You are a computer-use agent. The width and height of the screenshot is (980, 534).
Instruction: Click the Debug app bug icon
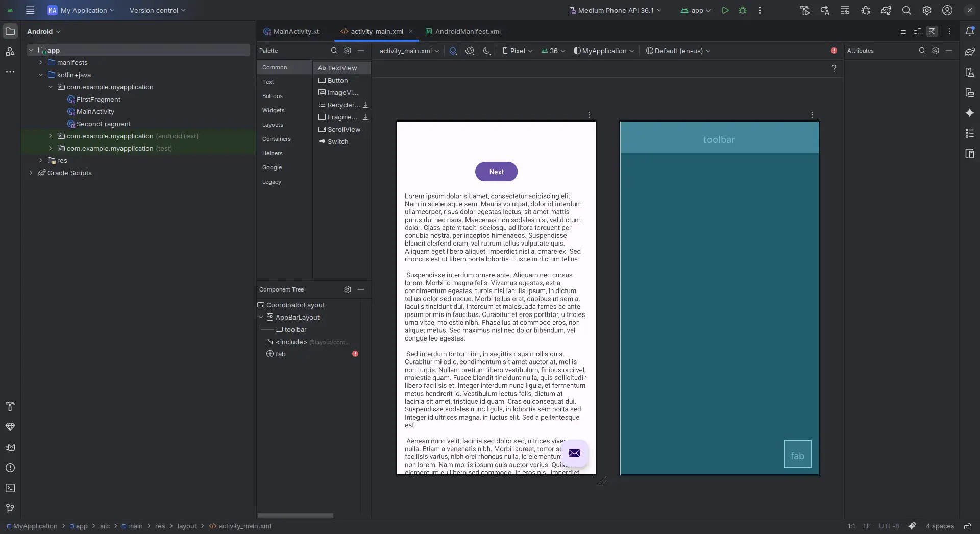coord(743,10)
